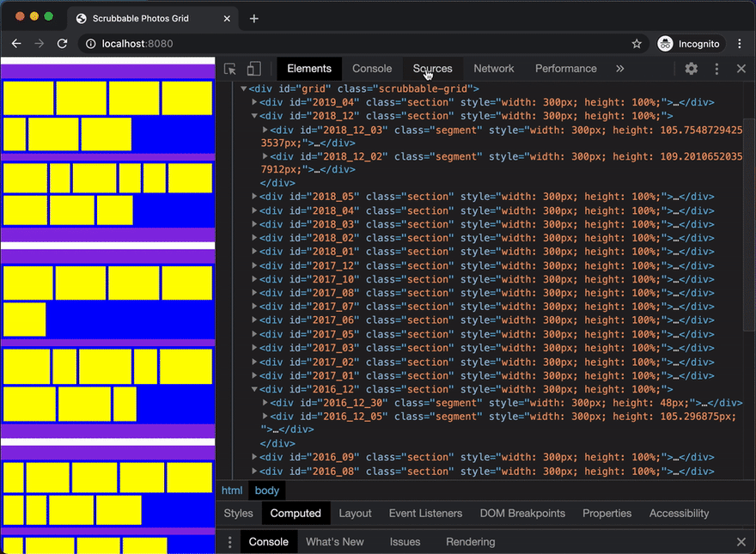Open DevTools customize three-dot menu
Image resolution: width=756 pixels, height=554 pixels.
click(716, 69)
